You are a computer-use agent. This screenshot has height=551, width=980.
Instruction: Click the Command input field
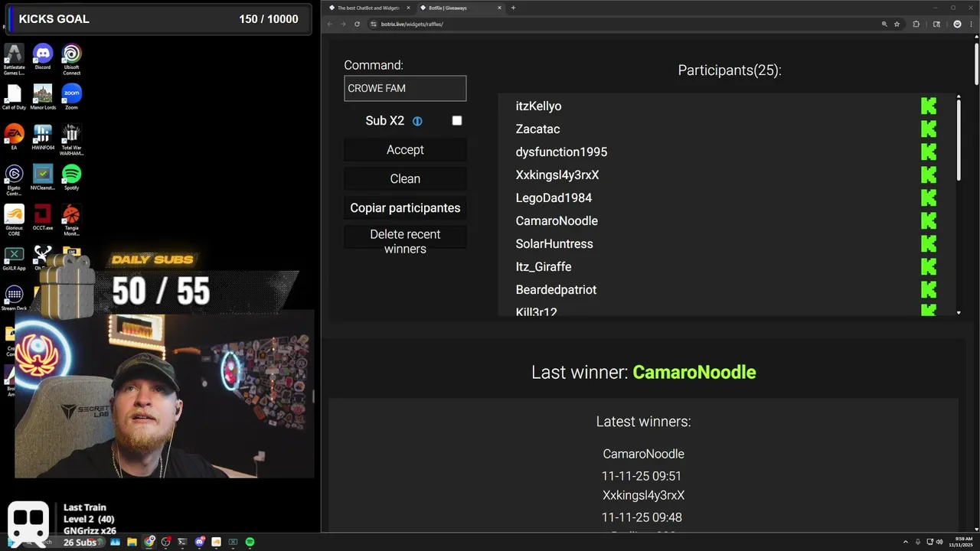coord(405,88)
